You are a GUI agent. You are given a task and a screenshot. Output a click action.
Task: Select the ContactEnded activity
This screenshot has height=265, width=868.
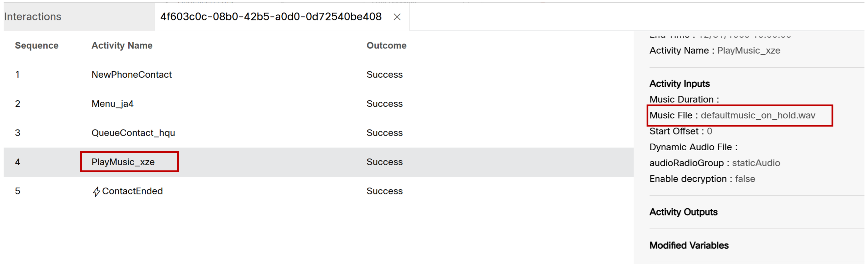[x=132, y=191]
